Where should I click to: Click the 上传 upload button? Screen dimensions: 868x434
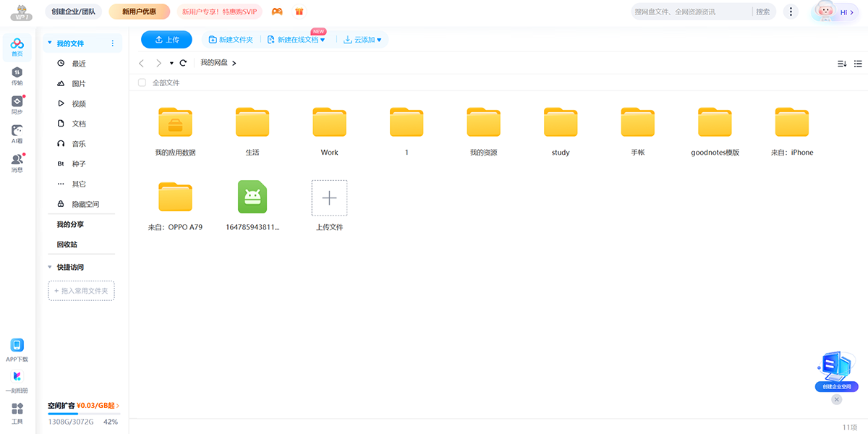click(x=166, y=39)
